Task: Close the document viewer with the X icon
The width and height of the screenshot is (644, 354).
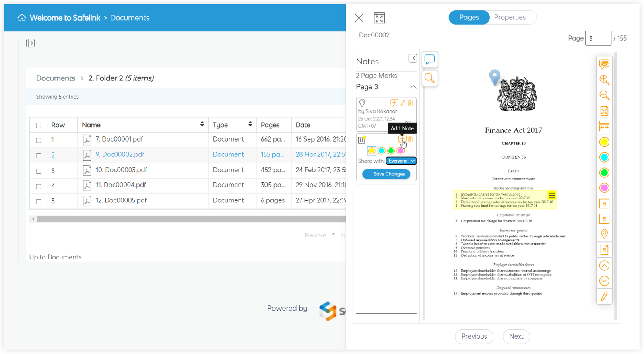Action: (x=359, y=18)
